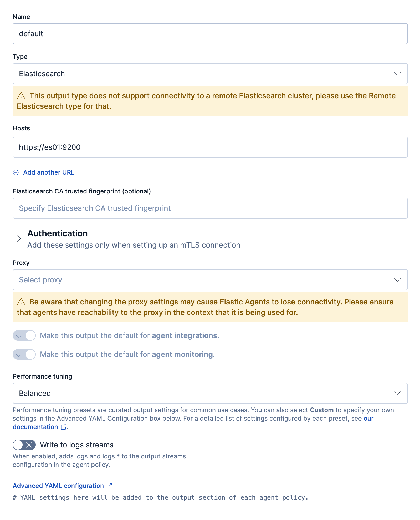Enable the Write to logs streams switch

point(24,445)
